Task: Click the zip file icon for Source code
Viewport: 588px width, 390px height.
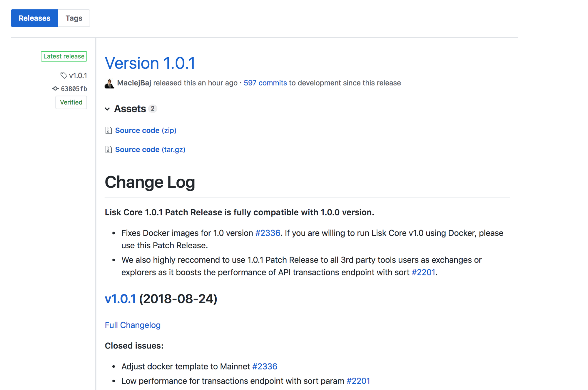Action: 108,130
